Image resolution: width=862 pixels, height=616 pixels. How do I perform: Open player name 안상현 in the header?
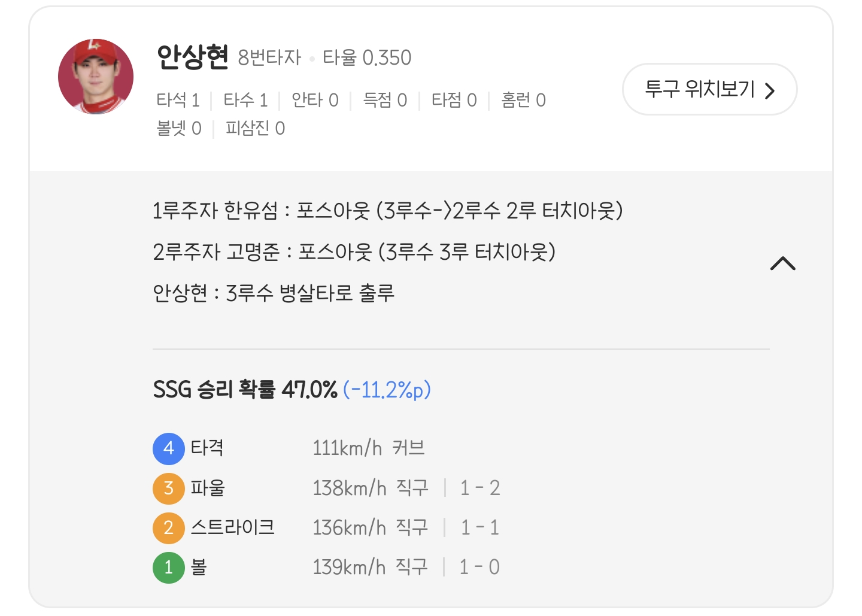tap(192, 57)
